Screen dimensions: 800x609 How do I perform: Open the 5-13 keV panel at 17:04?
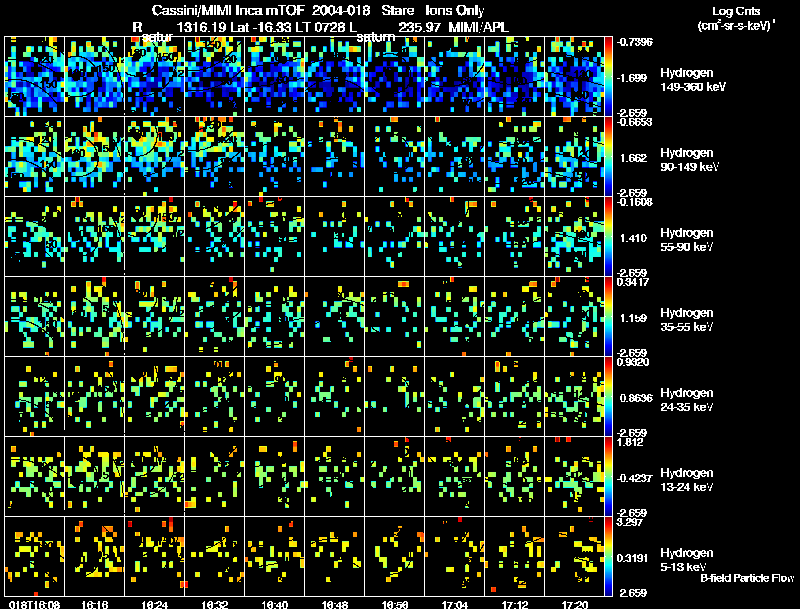coord(455,557)
